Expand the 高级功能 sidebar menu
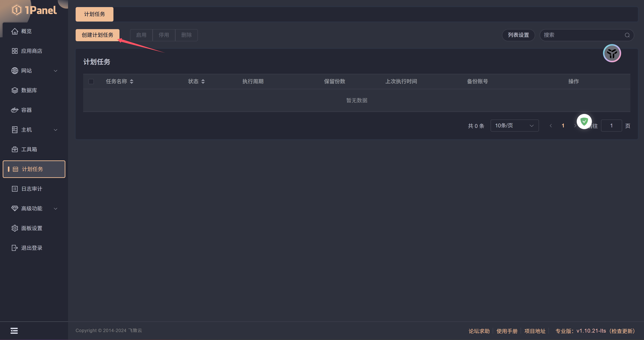Image resolution: width=644 pixels, height=340 pixels. pyautogui.click(x=32, y=208)
